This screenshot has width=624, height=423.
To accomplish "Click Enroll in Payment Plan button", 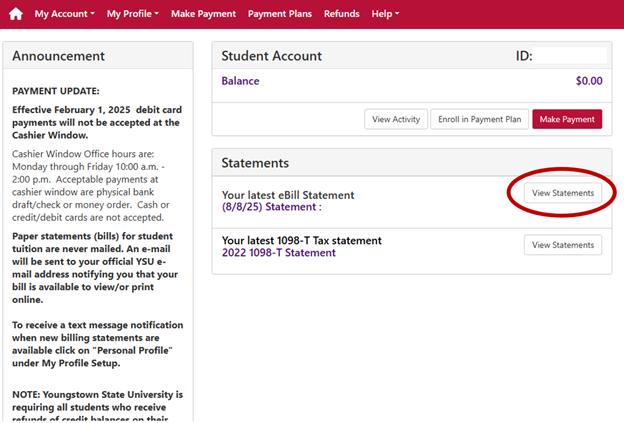I will pyautogui.click(x=480, y=119).
